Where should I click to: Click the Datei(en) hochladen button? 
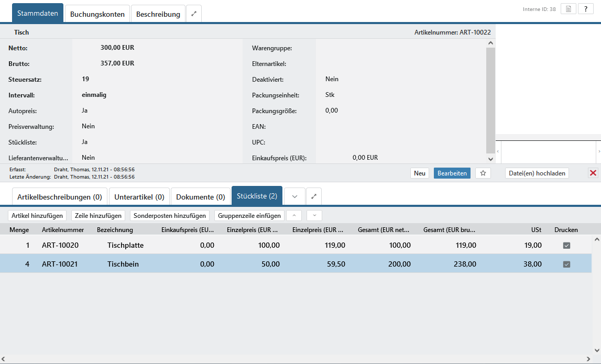click(537, 173)
